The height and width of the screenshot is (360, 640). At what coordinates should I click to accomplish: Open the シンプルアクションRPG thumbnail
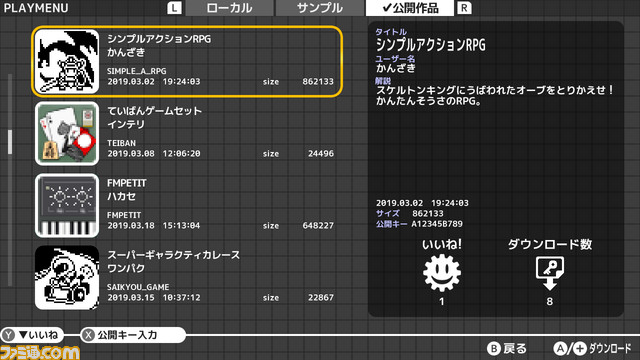click(x=67, y=62)
